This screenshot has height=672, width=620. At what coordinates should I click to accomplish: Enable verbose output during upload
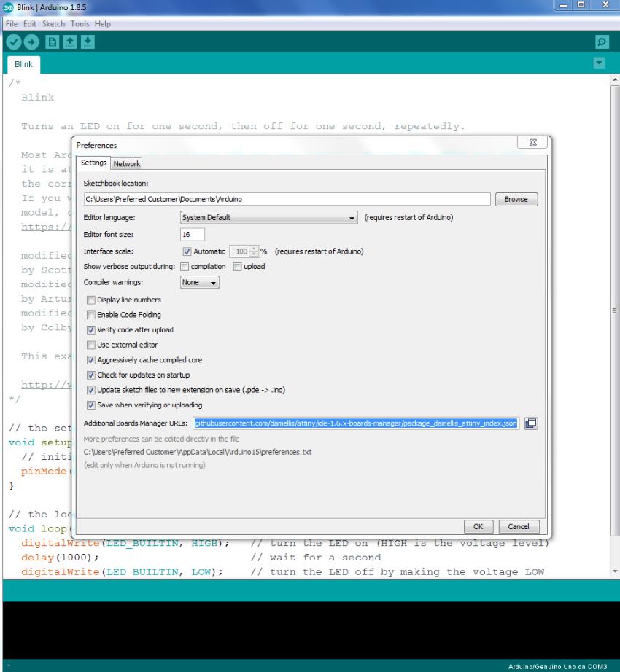point(237,267)
